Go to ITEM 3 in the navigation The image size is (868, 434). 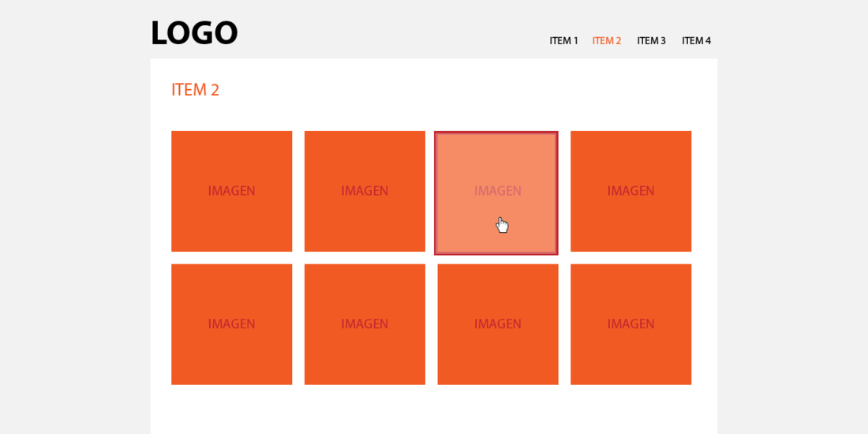[652, 40]
